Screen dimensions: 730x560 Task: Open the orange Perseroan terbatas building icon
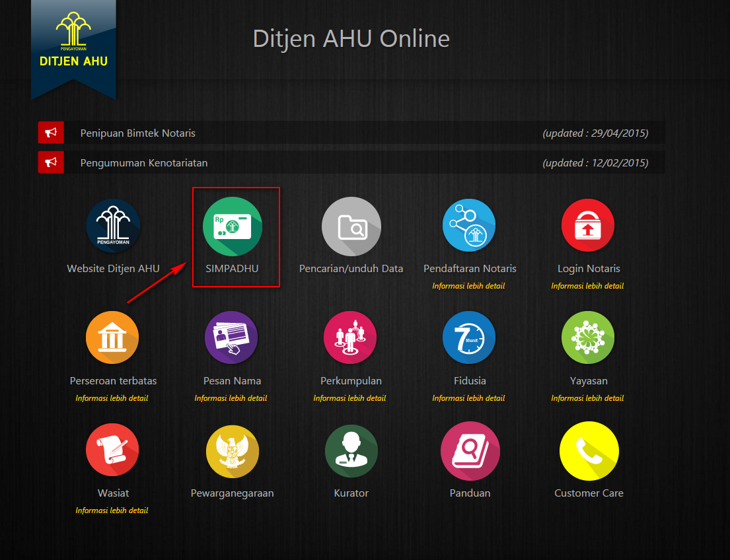(x=112, y=337)
